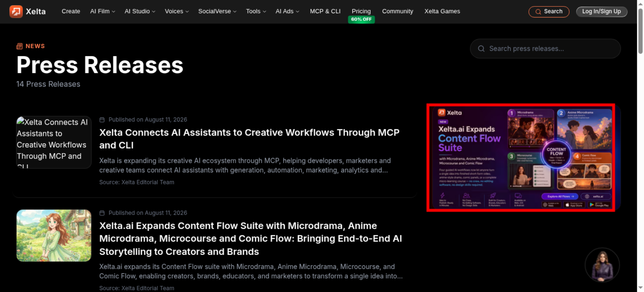Image resolution: width=644 pixels, height=292 pixels.
Task: Click broken thumbnail of MCP and CLI article
Action: click(54, 142)
